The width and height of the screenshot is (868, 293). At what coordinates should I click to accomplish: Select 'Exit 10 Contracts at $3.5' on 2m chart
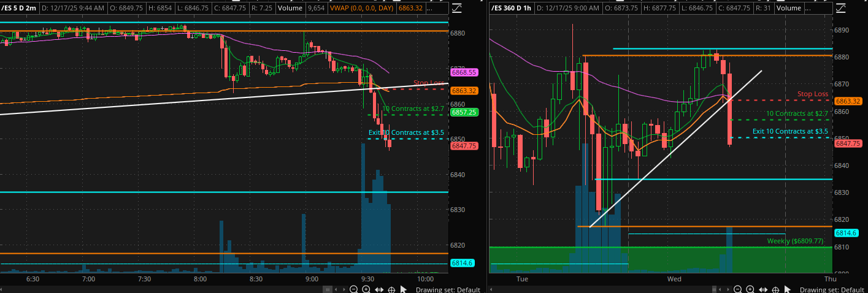point(407,132)
